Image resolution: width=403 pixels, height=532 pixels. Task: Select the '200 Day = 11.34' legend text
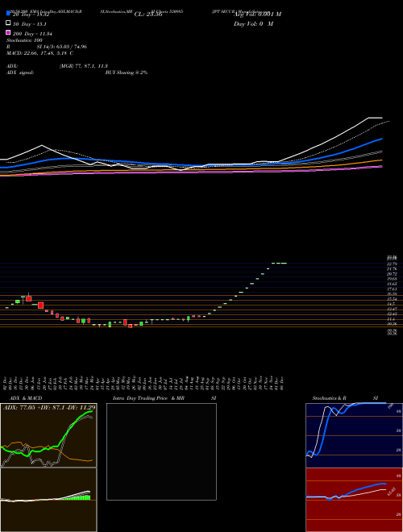[32, 34]
